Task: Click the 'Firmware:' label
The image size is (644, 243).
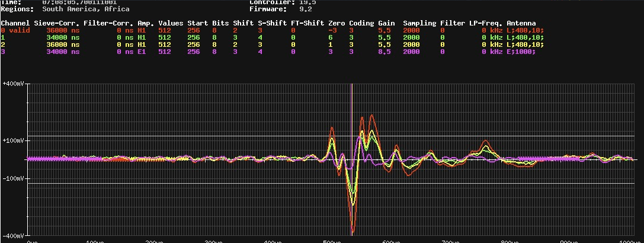Action: [268, 9]
